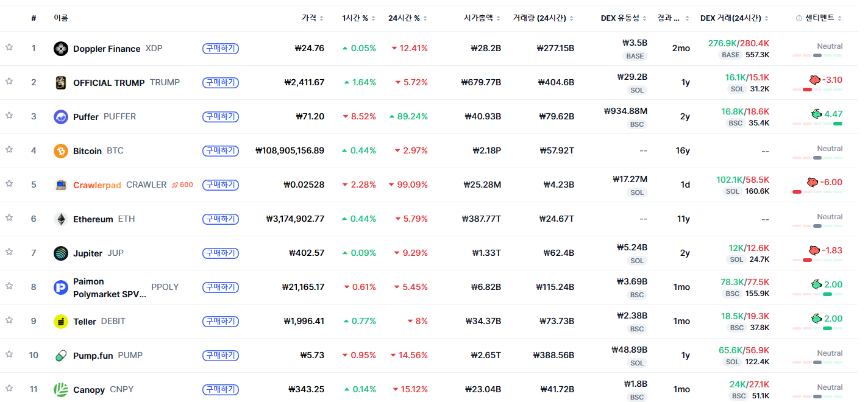The image size is (868, 402).
Task: Click the Jupiter coin logo
Action: tap(61, 253)
